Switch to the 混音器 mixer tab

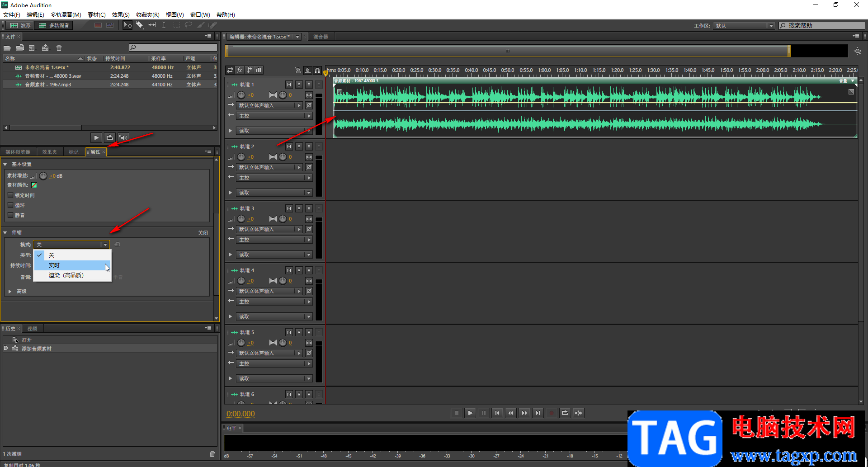321,37
